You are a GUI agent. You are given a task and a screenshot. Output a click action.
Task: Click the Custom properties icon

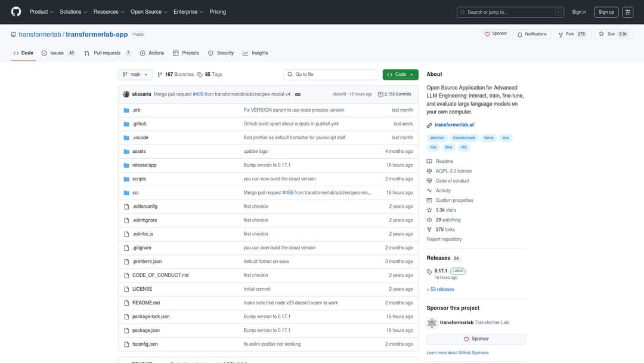point(429,200)
